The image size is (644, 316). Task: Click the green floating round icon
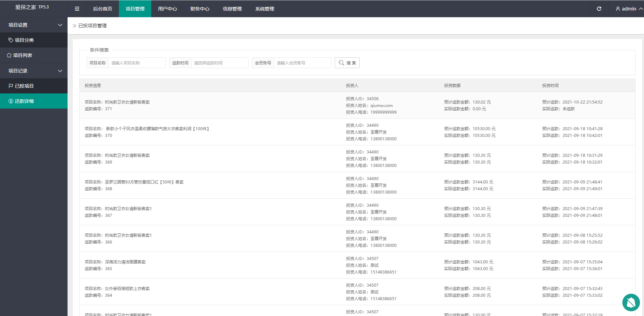point(631,303)
